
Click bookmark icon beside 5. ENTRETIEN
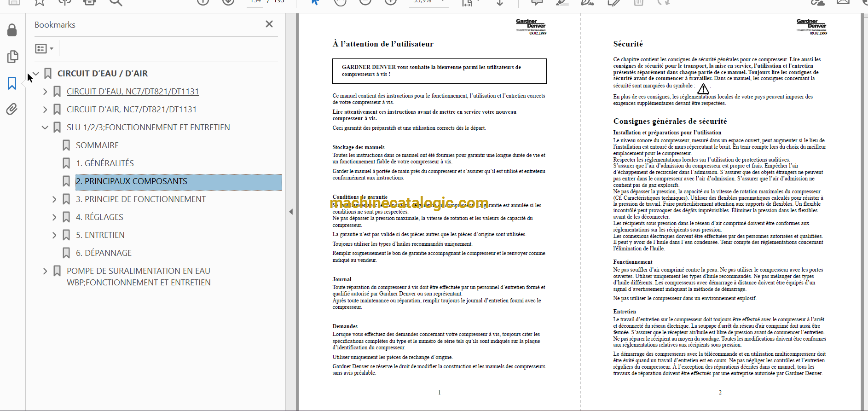point(66,235)
